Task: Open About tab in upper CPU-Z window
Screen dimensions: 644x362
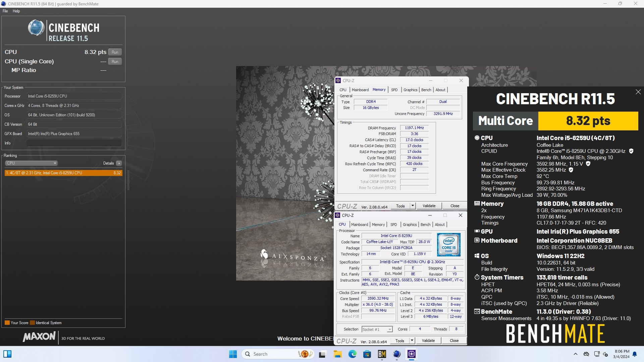Action: 440,90
